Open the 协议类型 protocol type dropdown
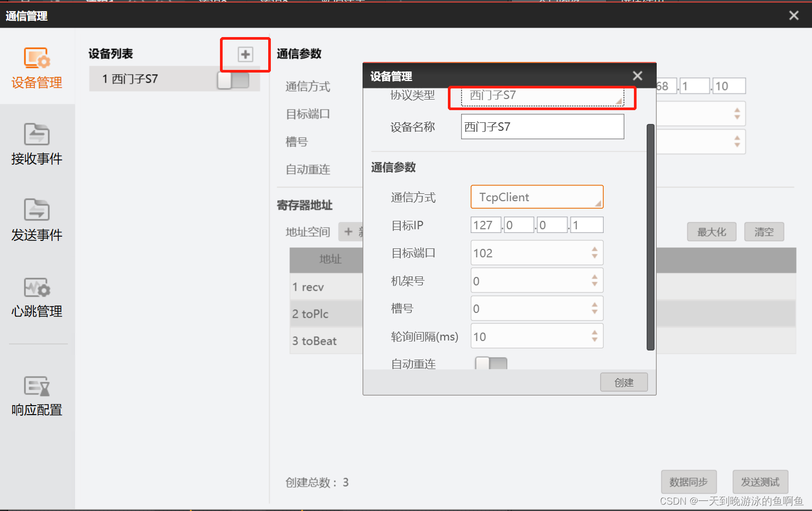This screenshot has height=511, width=812. (543, 96)
